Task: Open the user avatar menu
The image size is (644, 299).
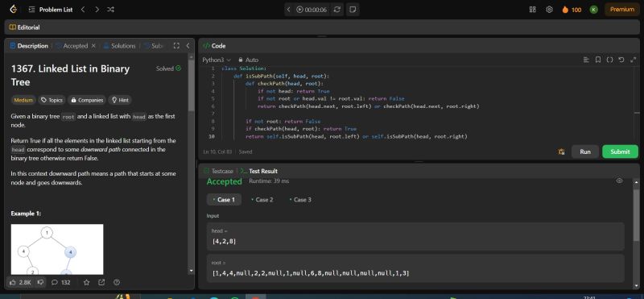Action: tap(594, 10)
